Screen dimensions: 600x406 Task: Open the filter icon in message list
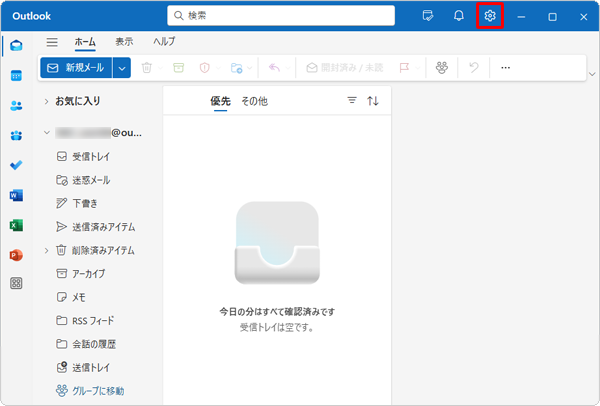tap(352, 101)
